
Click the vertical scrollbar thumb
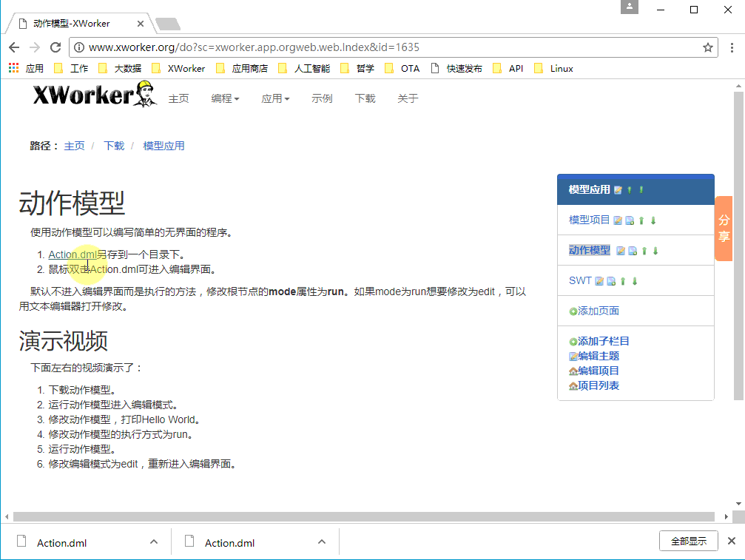(738, 246)
